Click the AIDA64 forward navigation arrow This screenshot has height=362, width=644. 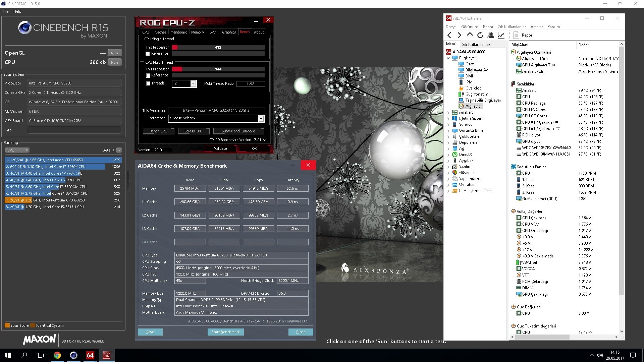click(x=460, y=35)
